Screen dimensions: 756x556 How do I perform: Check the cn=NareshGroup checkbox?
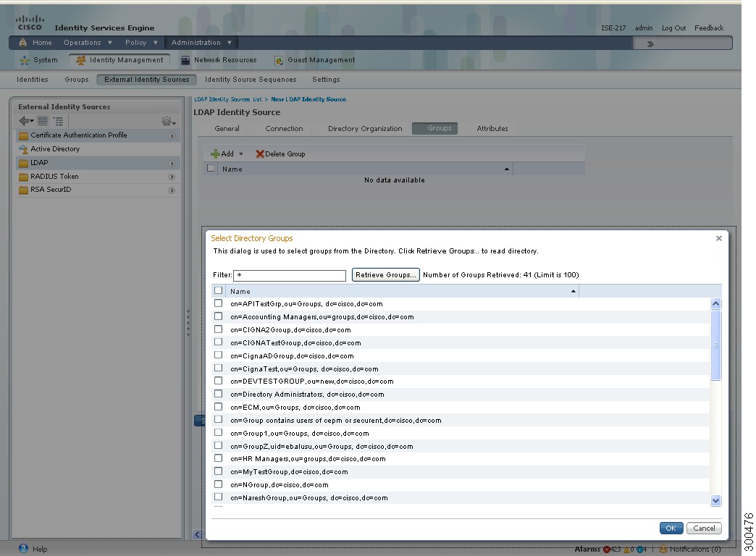219,497
